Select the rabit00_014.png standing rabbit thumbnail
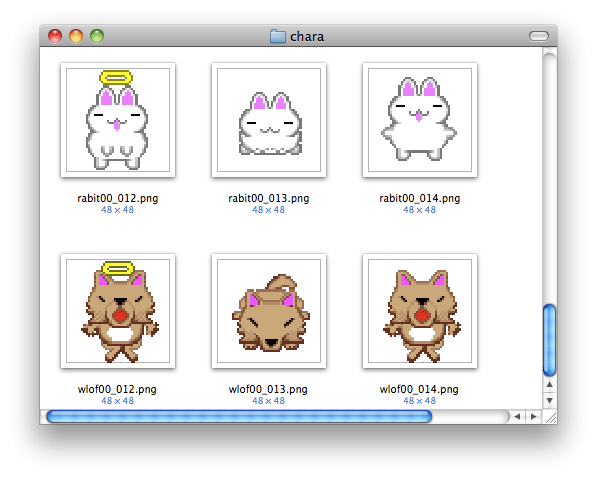597x479 pixels. pyautogui.click(x=420, y=120)
